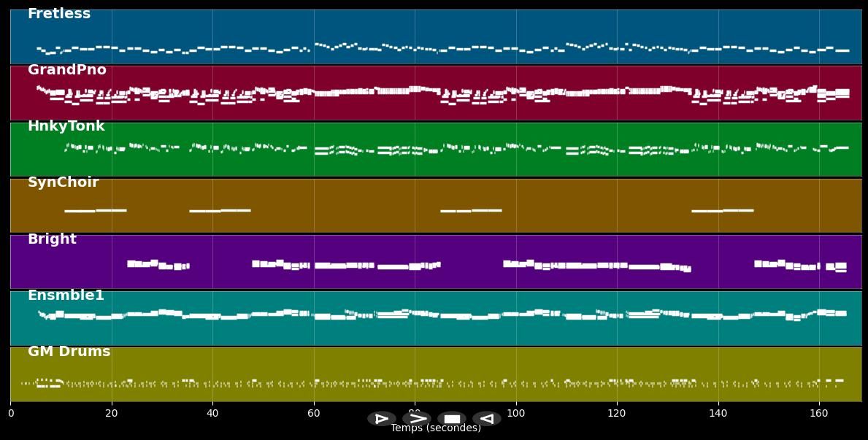Click the right-pointing triangle button with bar

tap(381, 419)
